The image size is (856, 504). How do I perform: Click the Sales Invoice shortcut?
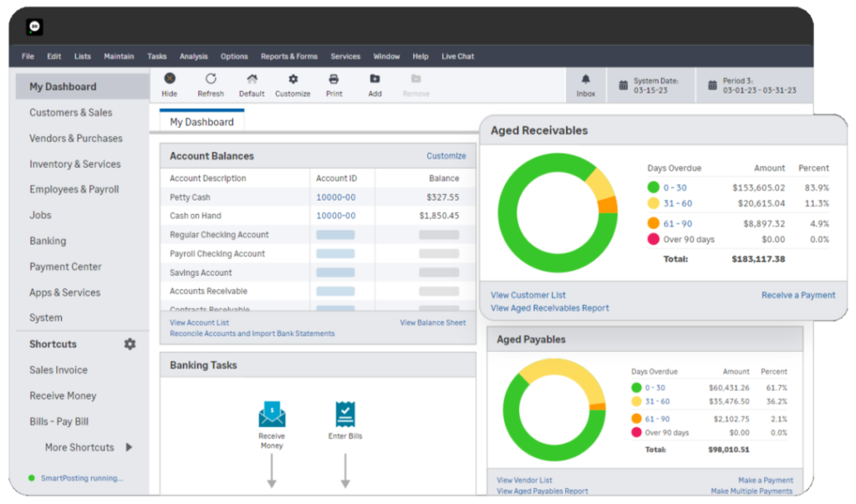point(59,369)
